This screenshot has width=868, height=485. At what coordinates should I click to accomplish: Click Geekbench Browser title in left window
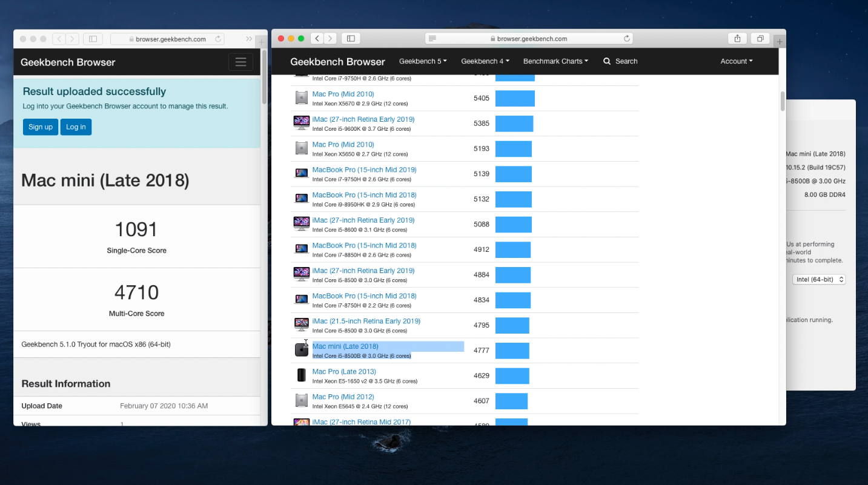pyautogui.click(x=68, y=62)
